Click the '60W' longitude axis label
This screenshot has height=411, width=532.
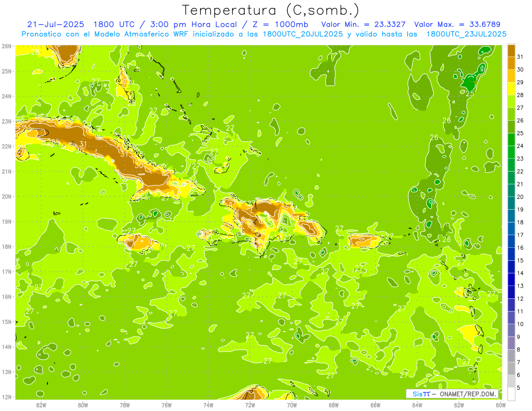click(501, 405)
